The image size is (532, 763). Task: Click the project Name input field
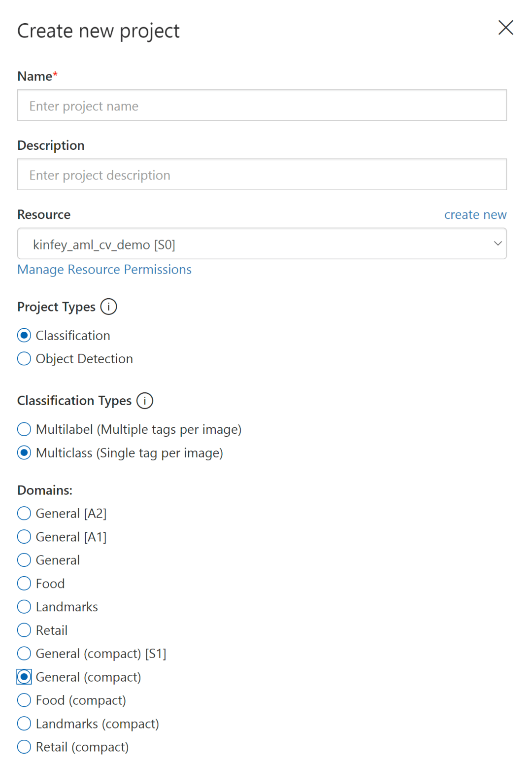pos(262,105)
